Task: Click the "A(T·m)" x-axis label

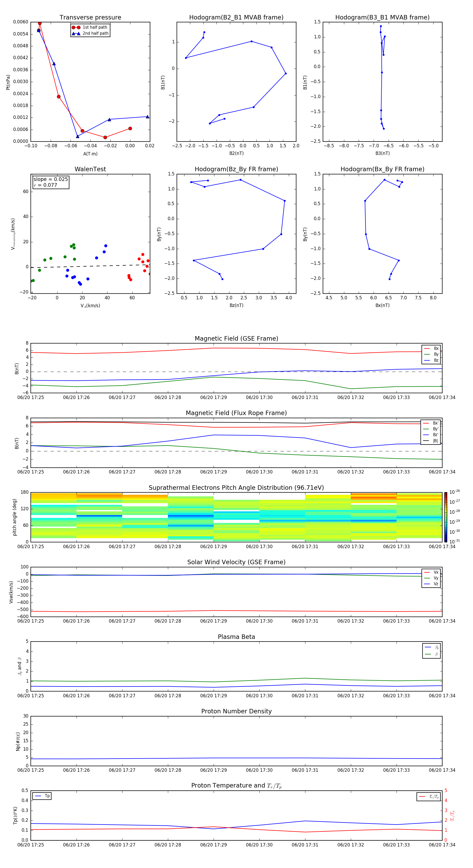Action: click(x=90, y=154)
